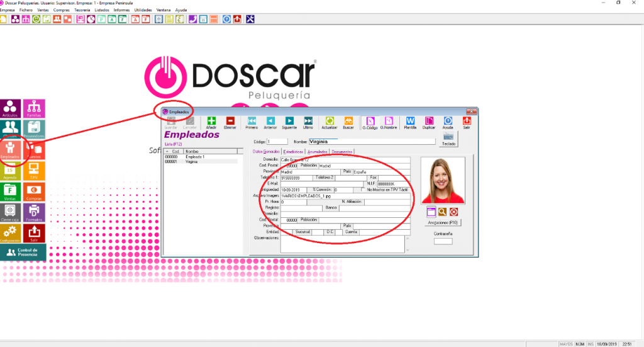Open the Ventas tile in the sidebar
Image resolution: width=644 pixels, height=347 pixels.
pyautogui.click(x=10, y=192)
